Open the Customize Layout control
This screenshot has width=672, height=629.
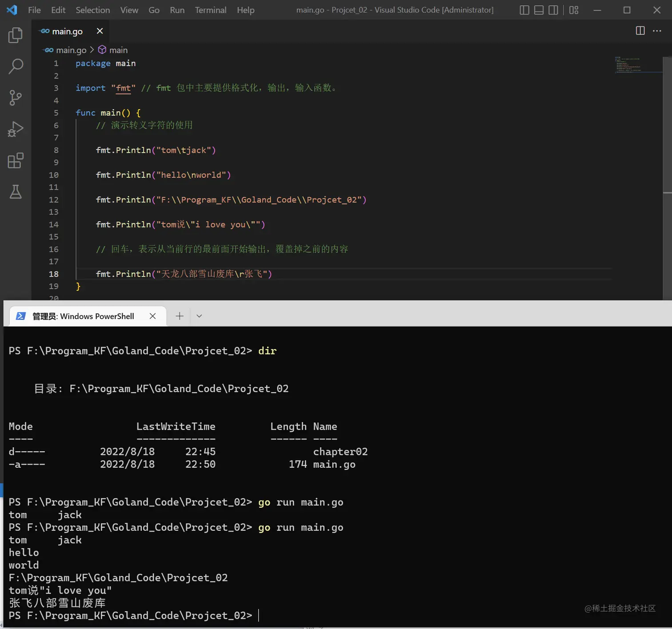pos(574,10)
